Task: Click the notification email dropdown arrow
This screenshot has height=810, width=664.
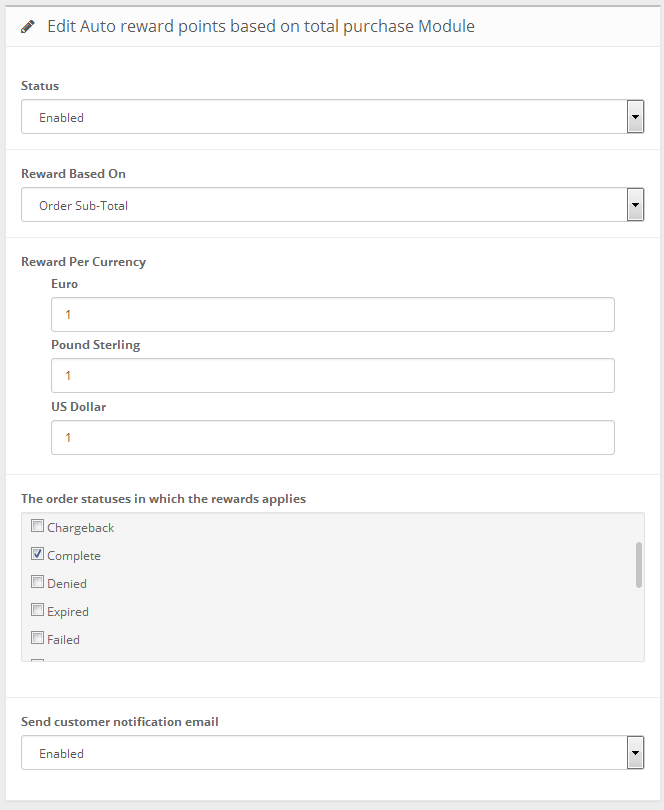Action: pos(635,753)
